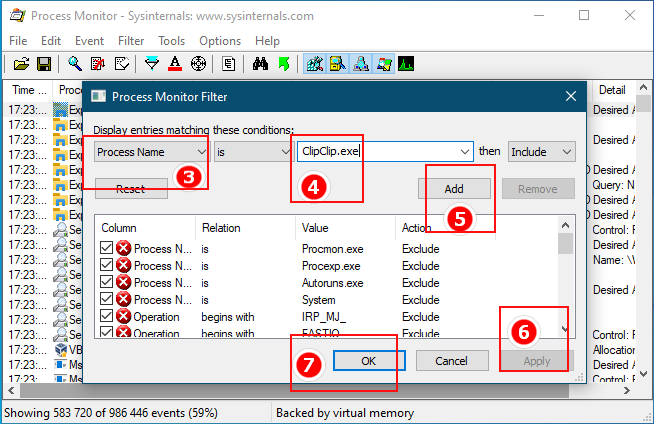This screenshot has height=424, width=654.
Task: Toggle network activity toolbar icon
Action: 361,64
